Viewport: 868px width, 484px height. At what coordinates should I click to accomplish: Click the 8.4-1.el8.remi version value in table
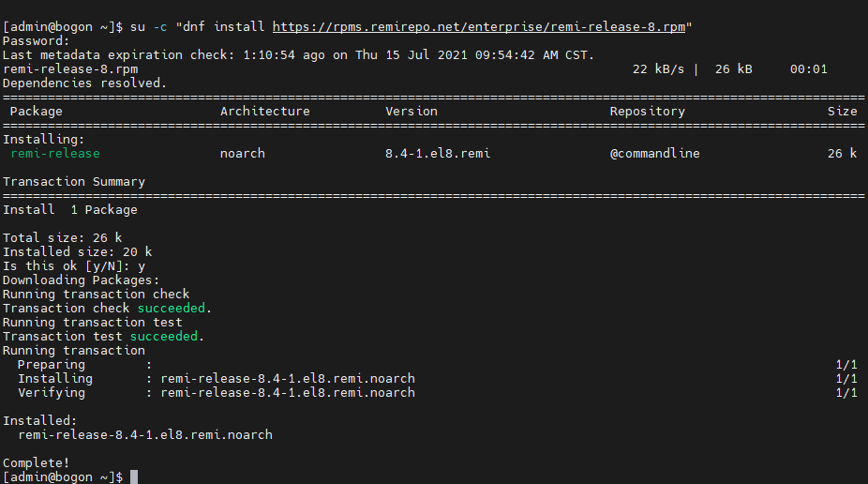[438, 154]
